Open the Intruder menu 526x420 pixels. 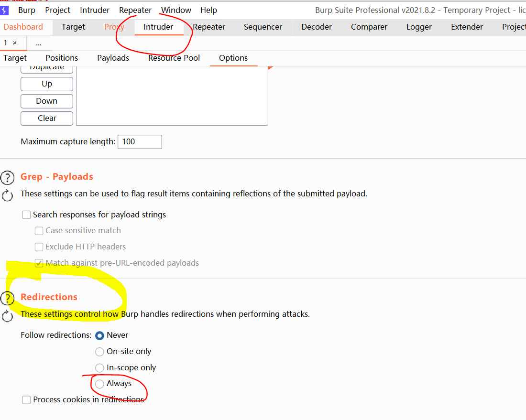(x=95, y=11)
